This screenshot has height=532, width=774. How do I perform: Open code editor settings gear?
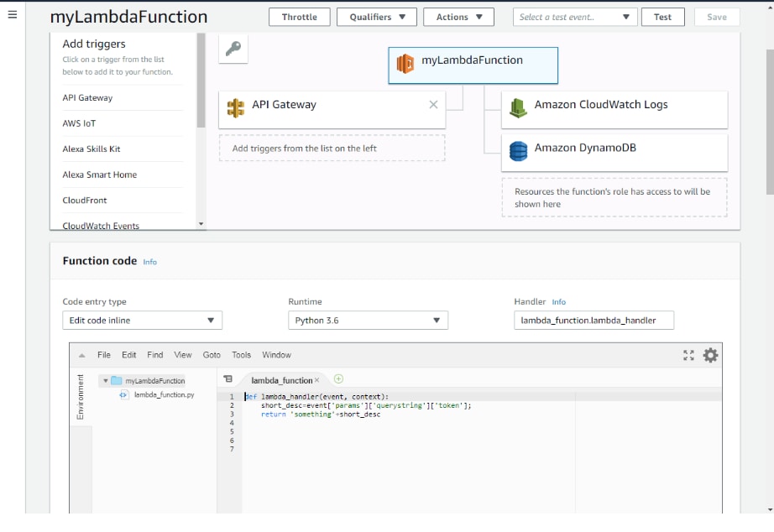click(710, 355)
